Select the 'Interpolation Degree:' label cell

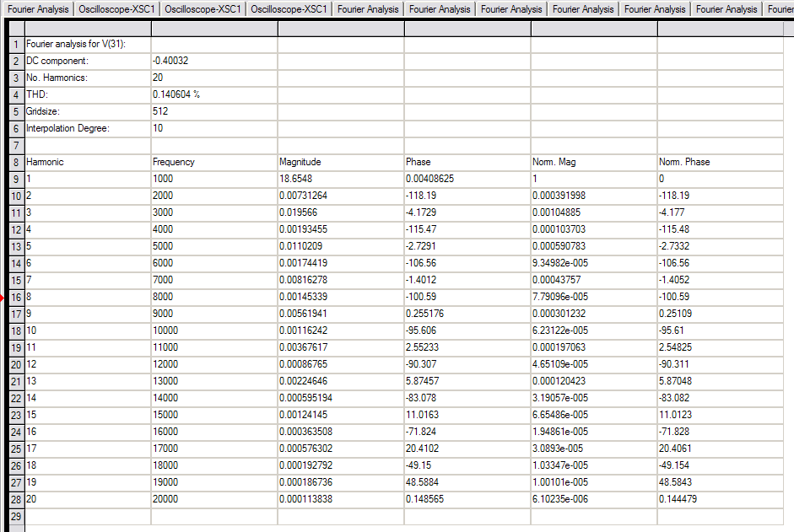pyautogui.click(x=88, y=128)
